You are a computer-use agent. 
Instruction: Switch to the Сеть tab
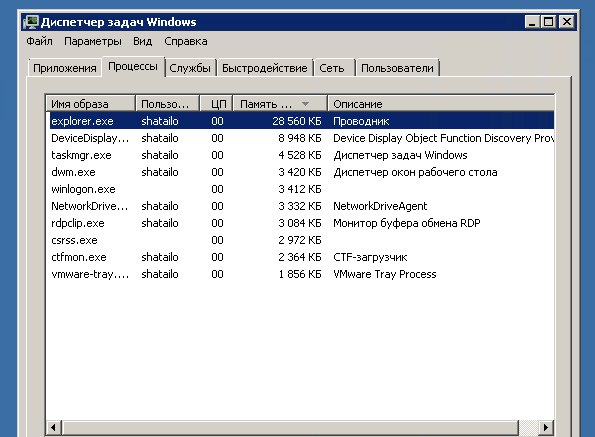pyautogui.click(x=332, y=68)
